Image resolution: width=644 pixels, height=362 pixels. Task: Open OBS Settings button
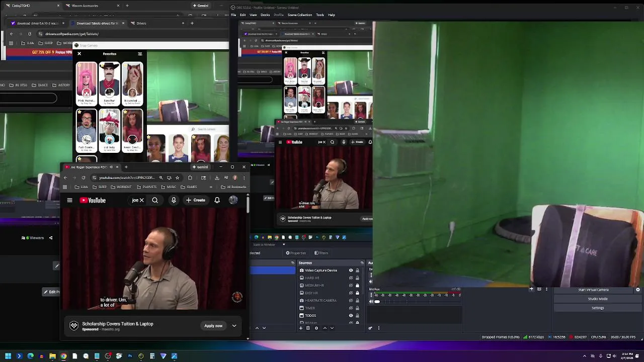(x=598, y=308)
